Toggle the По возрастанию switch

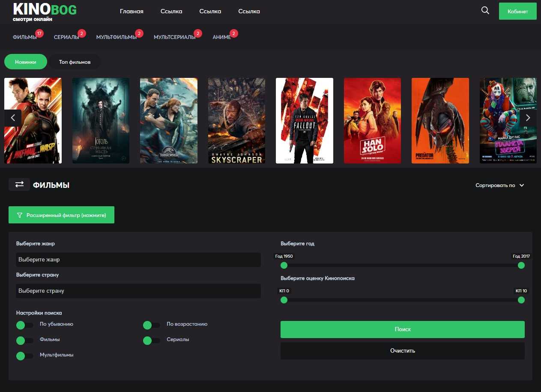[x=151, y=325]
